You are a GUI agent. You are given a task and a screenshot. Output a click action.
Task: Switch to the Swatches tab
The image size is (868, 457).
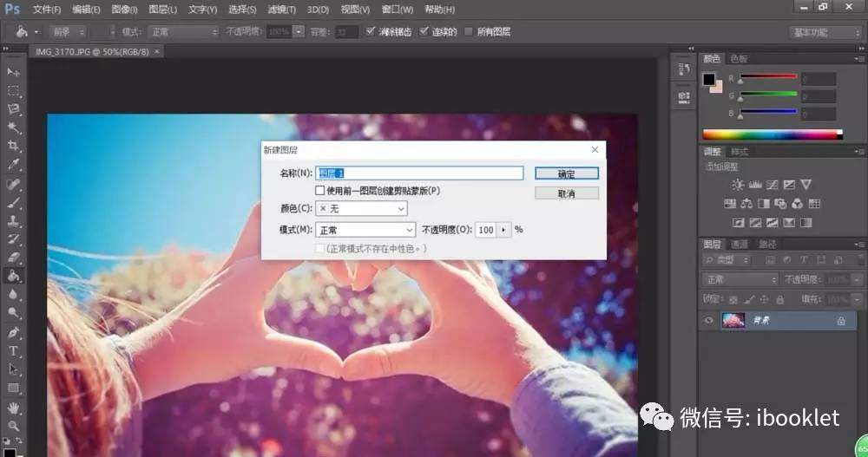739,59
